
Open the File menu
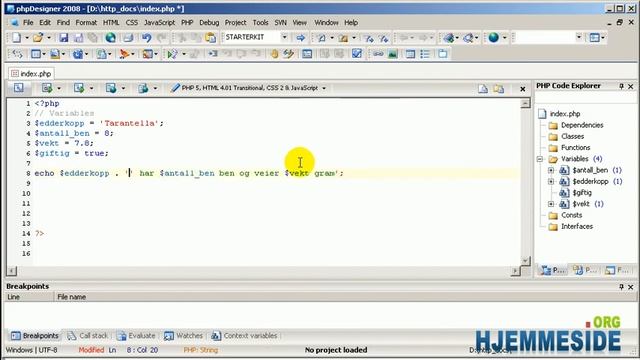pos(28,22)
